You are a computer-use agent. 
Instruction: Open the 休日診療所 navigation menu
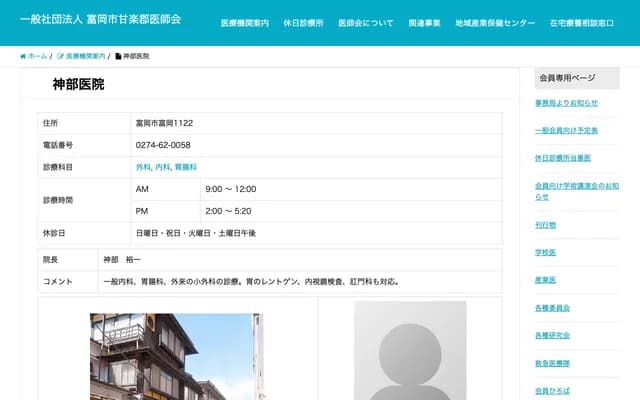(x=303, y=23)
